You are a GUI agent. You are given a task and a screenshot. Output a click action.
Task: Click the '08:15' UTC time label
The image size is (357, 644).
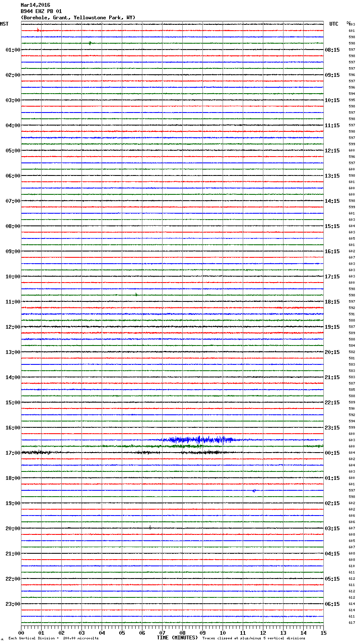tap(332, 50)
